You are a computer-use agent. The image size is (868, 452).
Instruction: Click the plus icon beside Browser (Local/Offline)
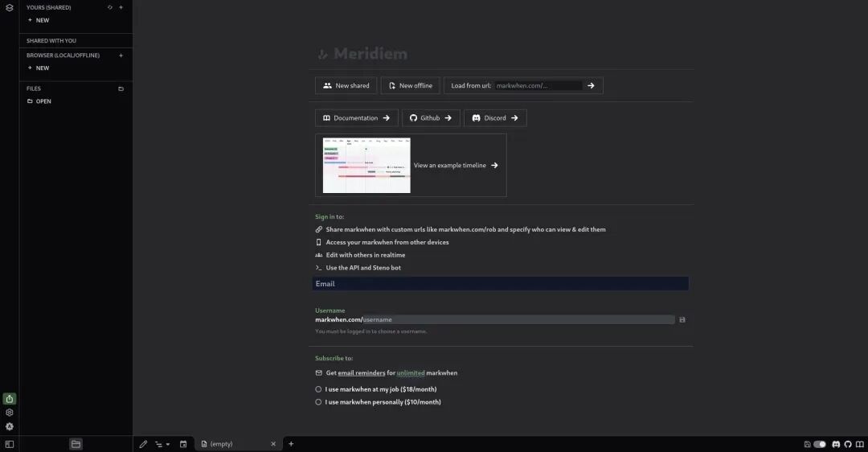[121, 55]
